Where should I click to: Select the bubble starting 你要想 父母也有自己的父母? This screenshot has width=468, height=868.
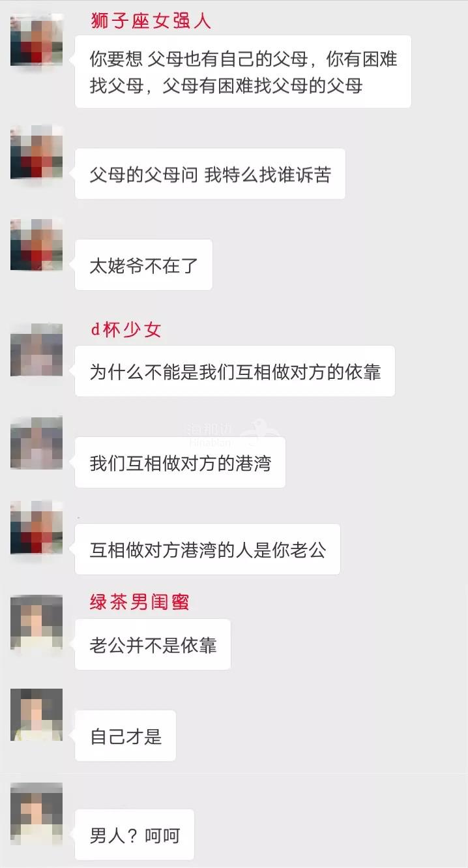[x=243, y=72]
